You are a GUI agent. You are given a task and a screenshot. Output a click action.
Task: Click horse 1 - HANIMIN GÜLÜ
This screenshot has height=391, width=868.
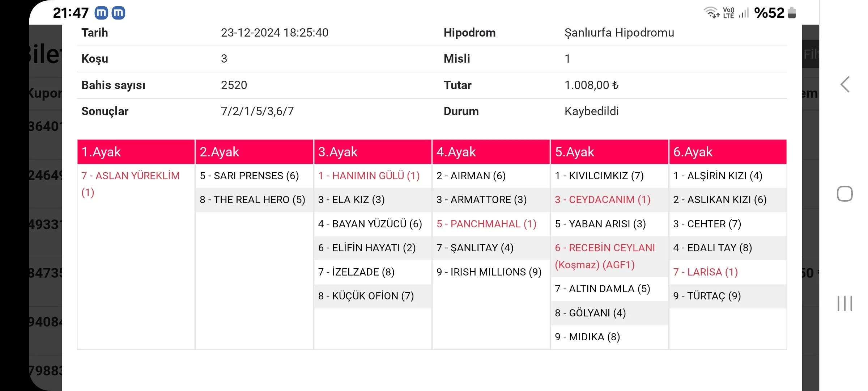369,176
